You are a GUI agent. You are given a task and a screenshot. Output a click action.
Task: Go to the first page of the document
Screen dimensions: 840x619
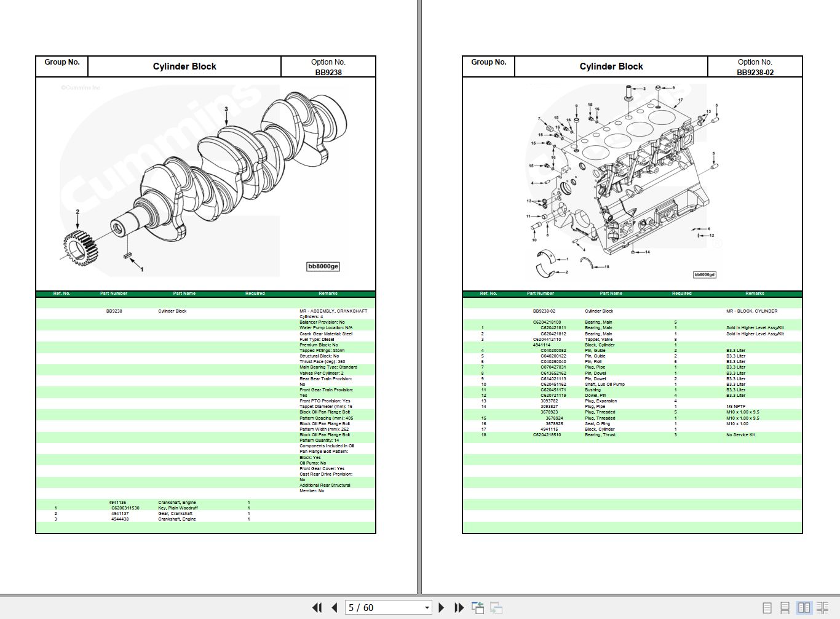317,607
